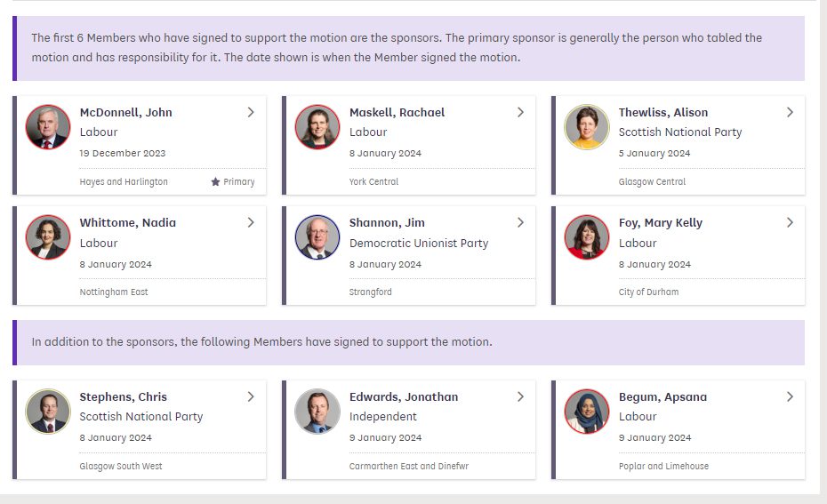Click the chevron arrow on Whittome, Nadia card

click(251, 222)
